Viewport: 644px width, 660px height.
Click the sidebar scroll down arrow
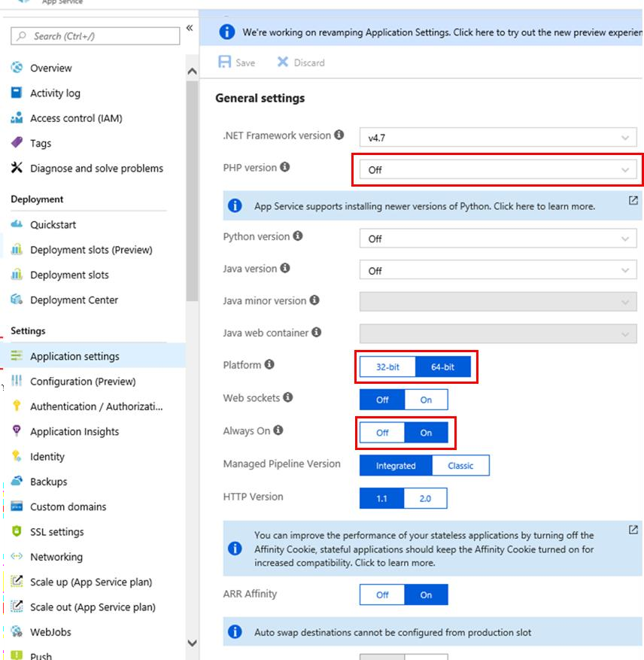(192, 643)
